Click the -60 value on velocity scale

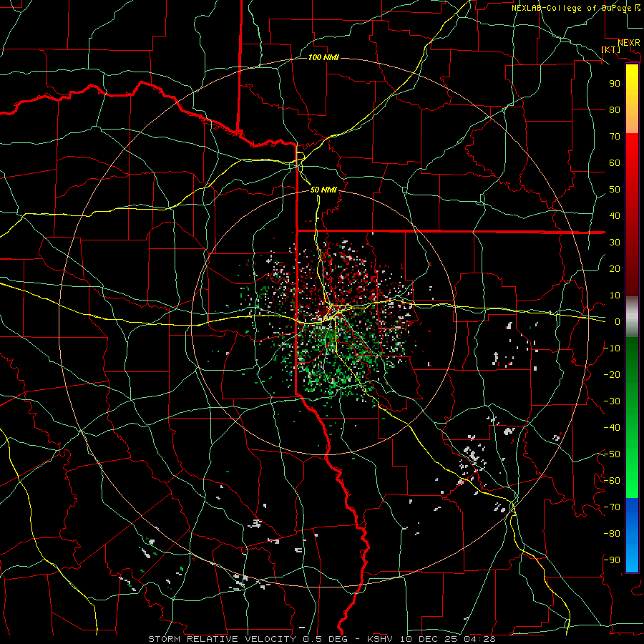pyautogui.click(x=612, y=481)
